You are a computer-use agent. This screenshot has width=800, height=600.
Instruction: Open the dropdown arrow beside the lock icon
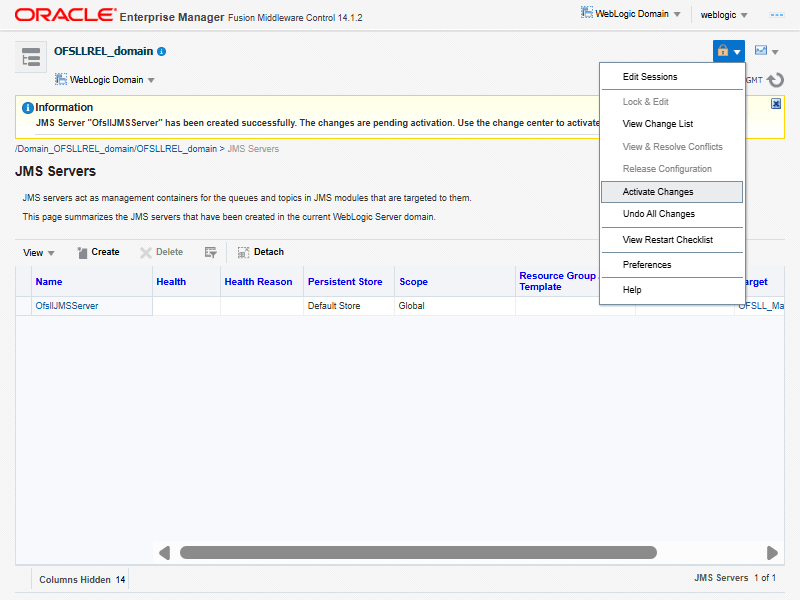[x=737, y=52]
